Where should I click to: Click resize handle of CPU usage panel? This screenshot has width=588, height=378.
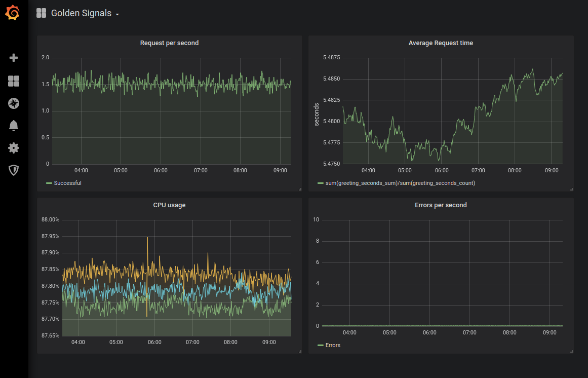(300, 351)
